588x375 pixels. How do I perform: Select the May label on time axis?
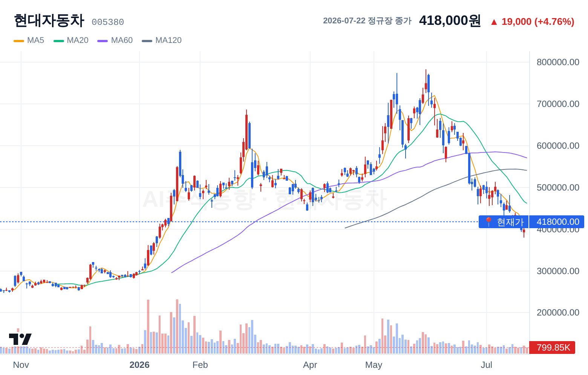click(x=374, y=365)
